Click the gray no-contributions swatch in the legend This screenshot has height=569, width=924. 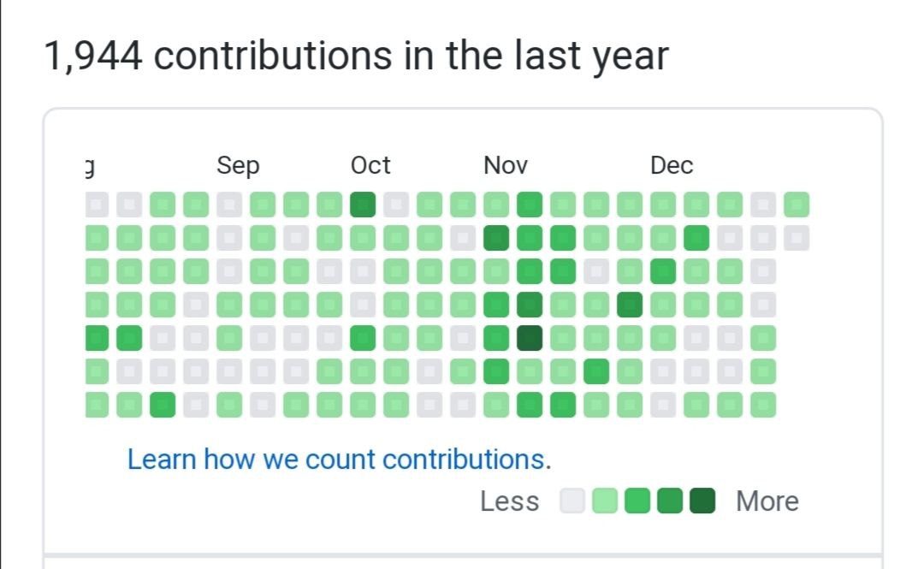(572, 501)
